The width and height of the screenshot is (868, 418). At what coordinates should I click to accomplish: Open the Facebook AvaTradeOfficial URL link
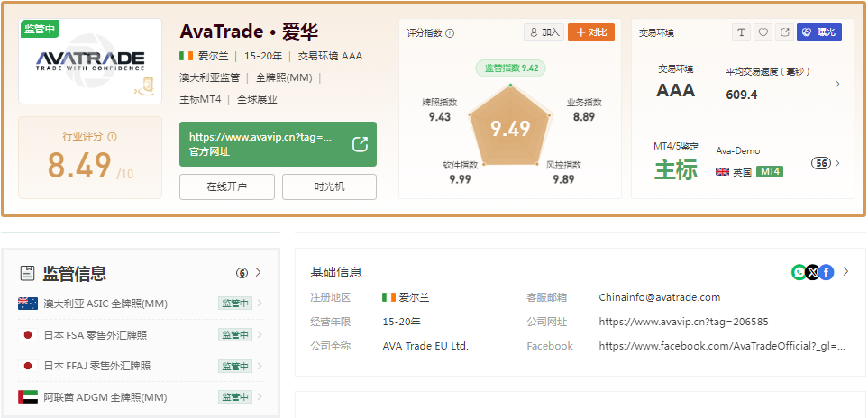722,346
